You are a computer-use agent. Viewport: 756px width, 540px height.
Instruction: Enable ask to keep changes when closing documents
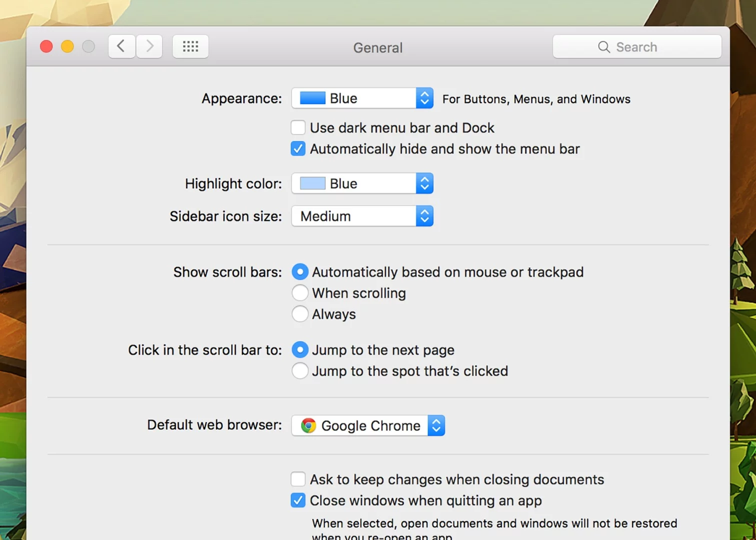click(x=298, y=479)
